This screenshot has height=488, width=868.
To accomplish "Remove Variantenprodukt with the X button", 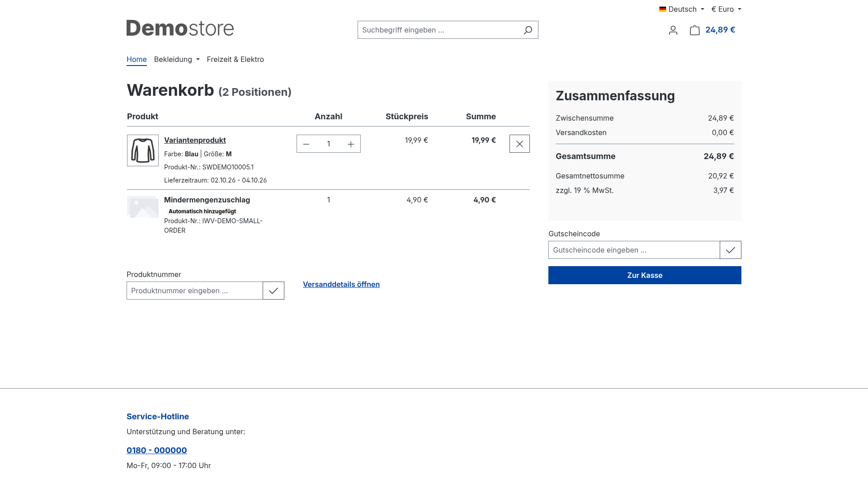I will pyautogui.click(x=519, y=144).
